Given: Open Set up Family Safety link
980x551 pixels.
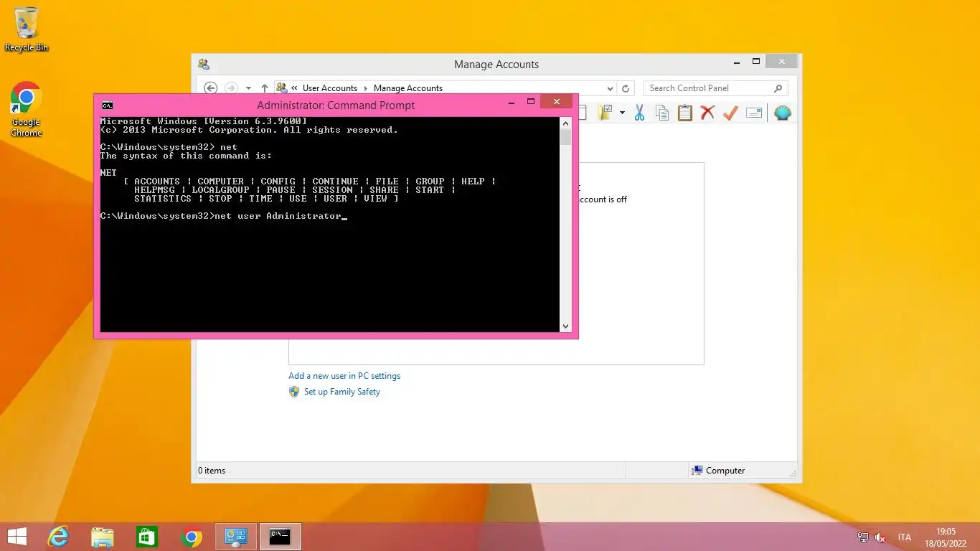Looking at the screenshot, I should [342, 392].
